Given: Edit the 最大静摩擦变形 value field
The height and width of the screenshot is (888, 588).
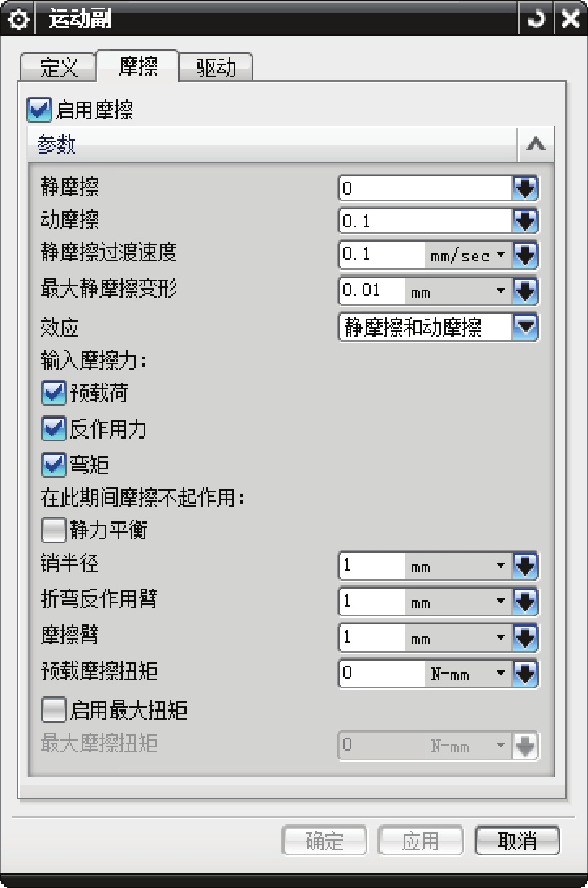Looking at the screenshot, I should coord(372,292).
